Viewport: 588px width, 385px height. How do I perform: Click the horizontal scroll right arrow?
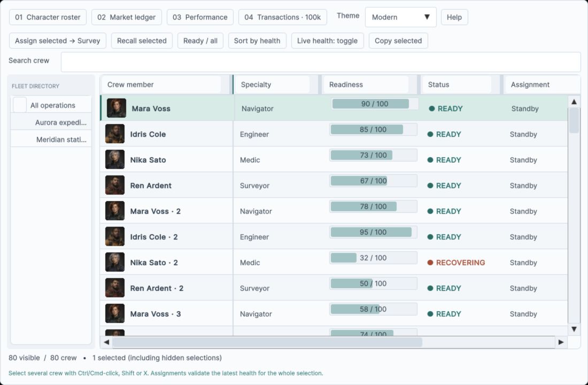[561, 342]
